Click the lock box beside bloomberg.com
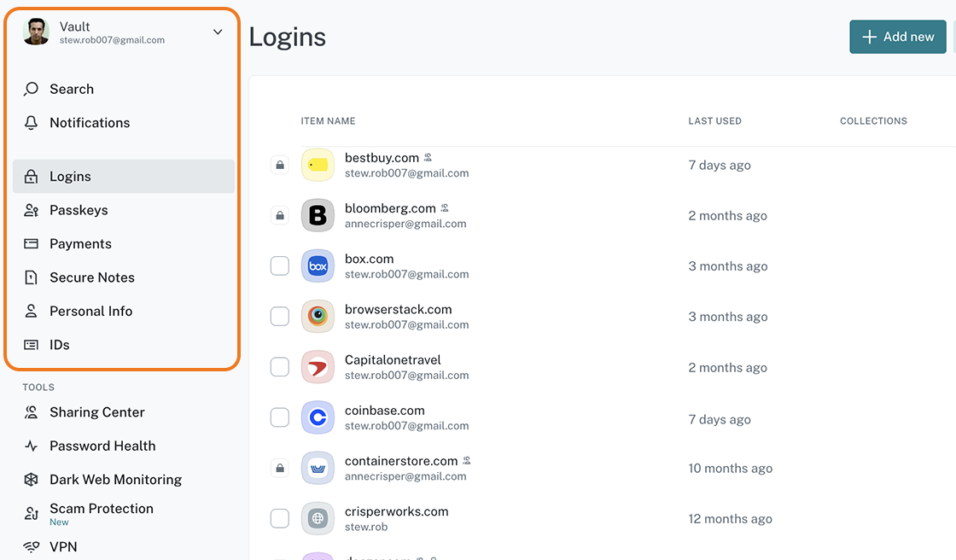The height and width of the screenshot is (560, 956). (x=280, y=215)
